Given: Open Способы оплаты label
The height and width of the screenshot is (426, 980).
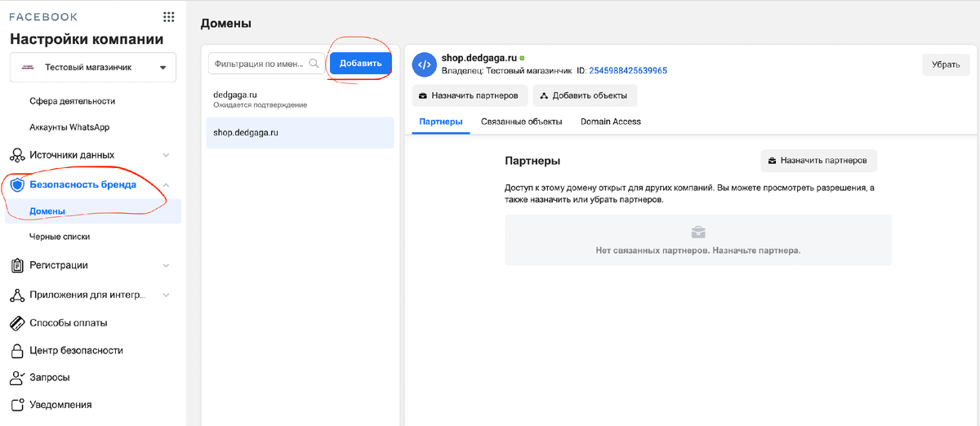Looking at the screenshot, I should [x=69, y=323].
